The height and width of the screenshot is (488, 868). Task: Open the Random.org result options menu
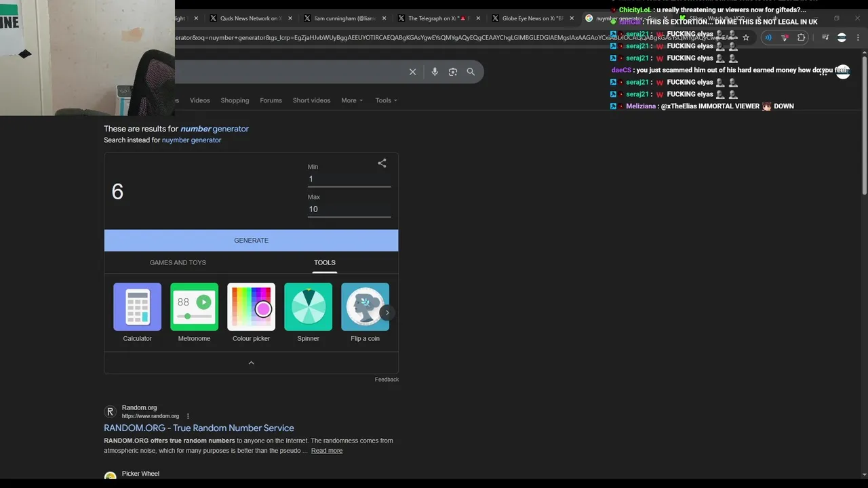pyautogui.click(x=188, y=416)
